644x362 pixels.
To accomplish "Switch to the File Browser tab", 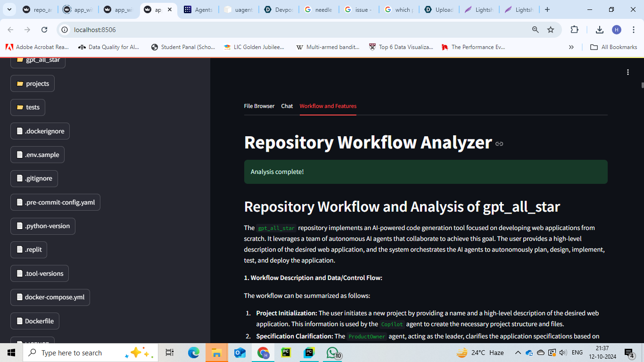I will (x=259, y=106).
